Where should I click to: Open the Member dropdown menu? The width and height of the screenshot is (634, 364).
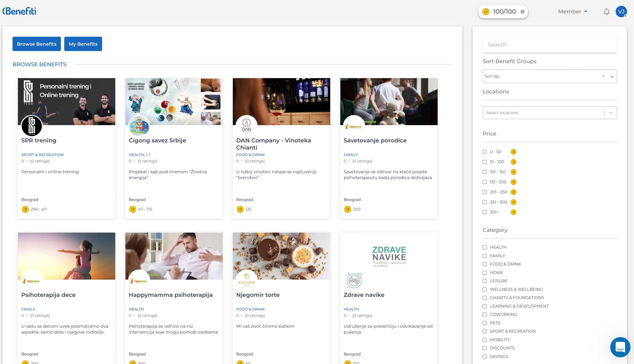pyautogui.click(x=572, y=12)
